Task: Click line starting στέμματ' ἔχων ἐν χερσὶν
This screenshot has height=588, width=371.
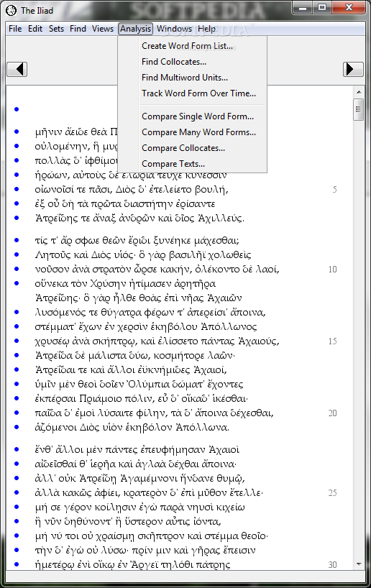Action: 146,326
